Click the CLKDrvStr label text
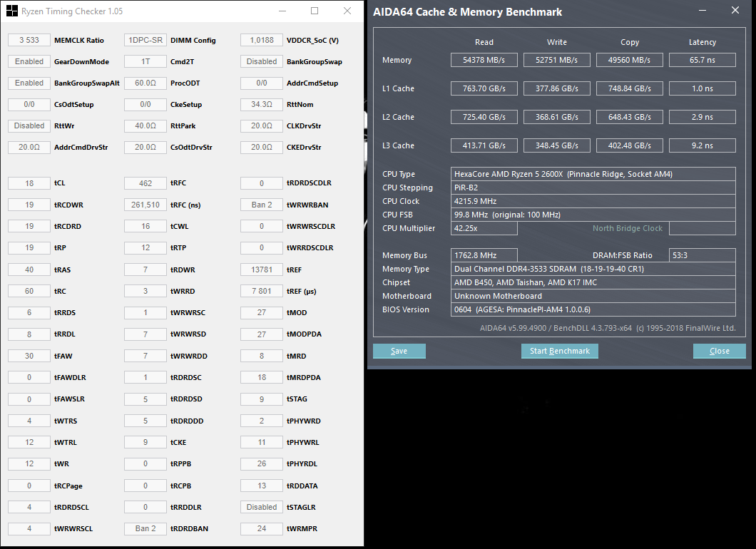 304,125
